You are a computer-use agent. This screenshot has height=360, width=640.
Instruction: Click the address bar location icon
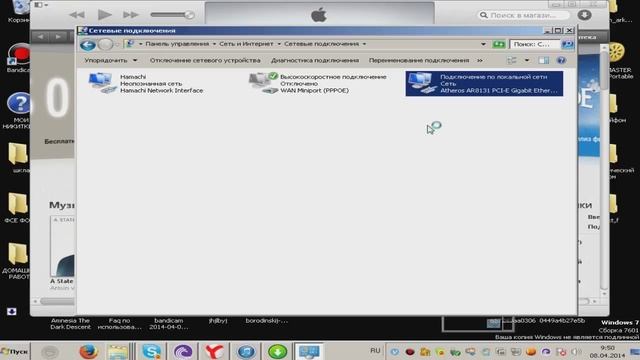point(130,44)
